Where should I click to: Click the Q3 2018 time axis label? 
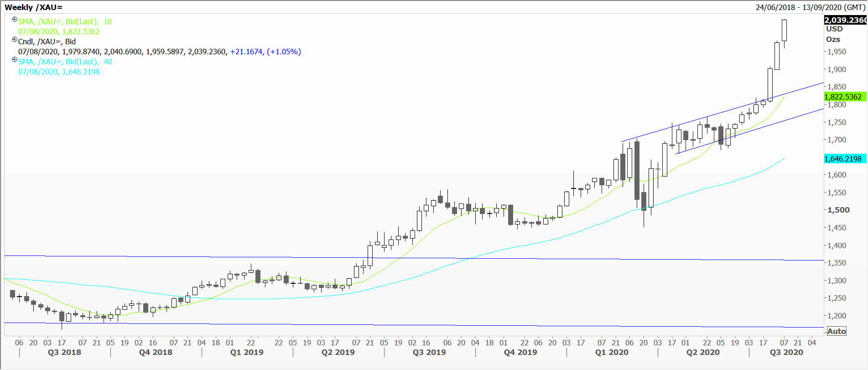(x=64, y=352)
